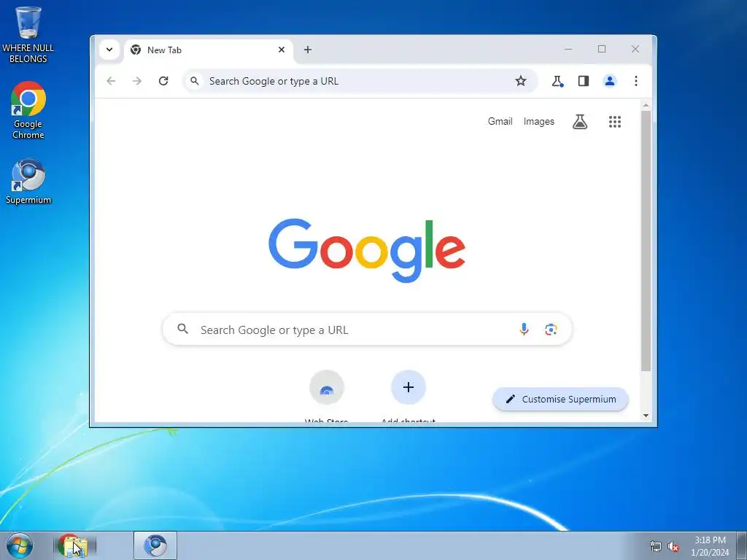Click the pinned taskbar icon under the cursor

[x=75, y=545]
